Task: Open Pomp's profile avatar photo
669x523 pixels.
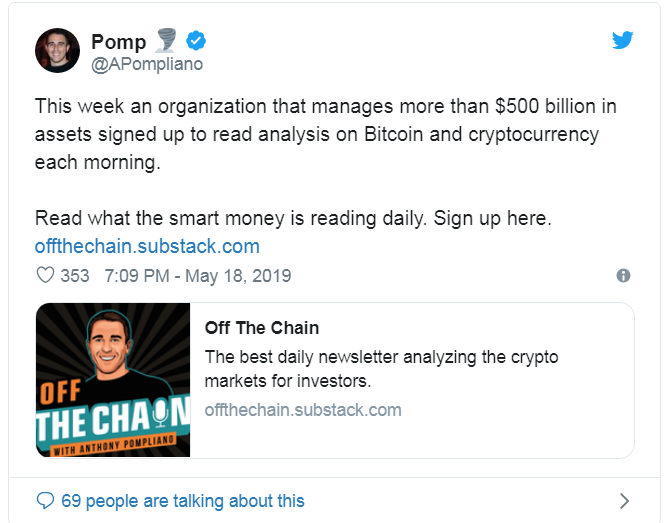Action: pyautogui.click(x=58, y=50)
